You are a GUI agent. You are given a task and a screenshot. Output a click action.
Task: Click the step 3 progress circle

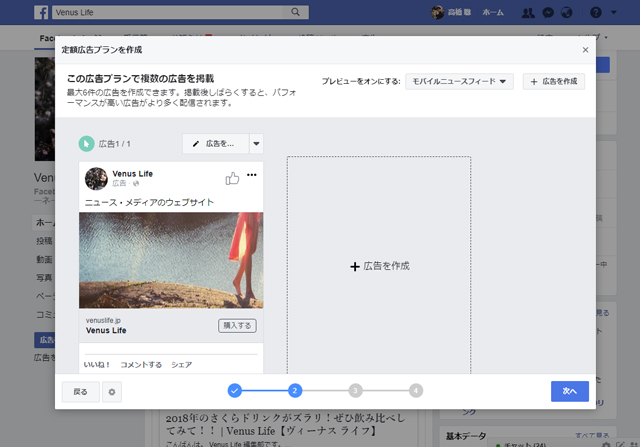pyautogui.click(x=356, y=391)
